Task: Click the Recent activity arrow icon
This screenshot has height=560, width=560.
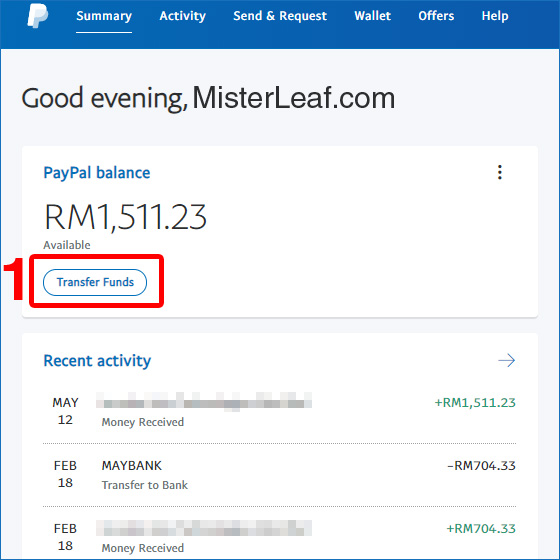Action: [506, 360]
